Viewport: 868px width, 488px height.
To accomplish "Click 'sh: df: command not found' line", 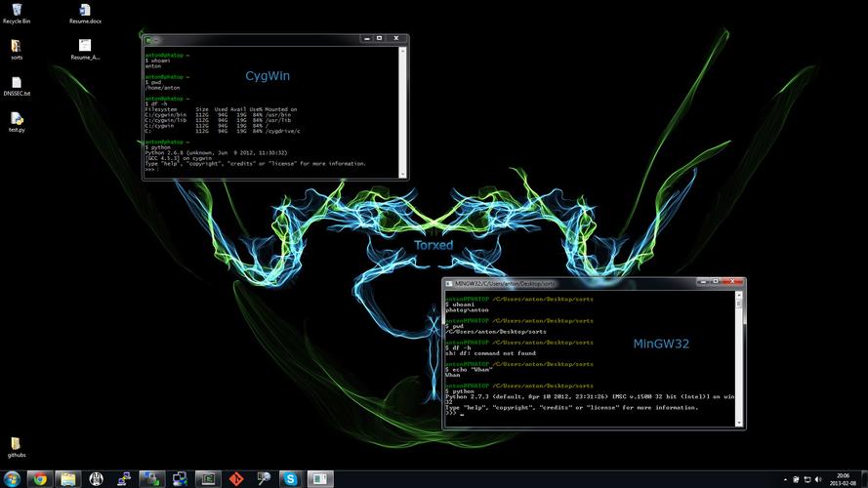I will coord(491,353).
